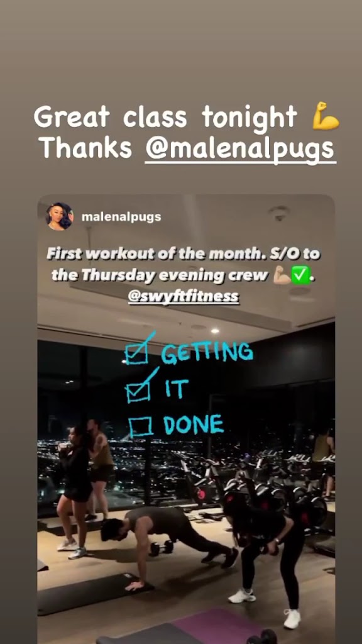Open the @swyftfitness tagged account

(x=184, y=297)
